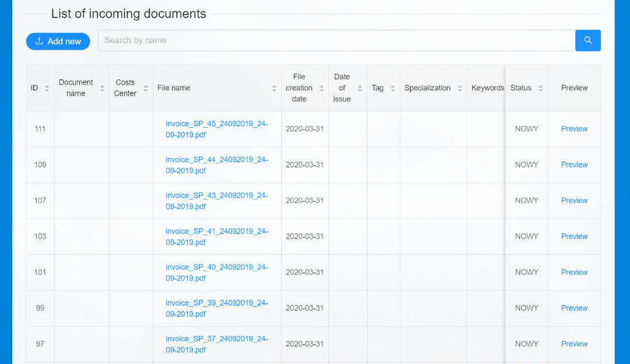Click NOWY status in row 107
The image size is (630, 364).
[x=527, y=201]
